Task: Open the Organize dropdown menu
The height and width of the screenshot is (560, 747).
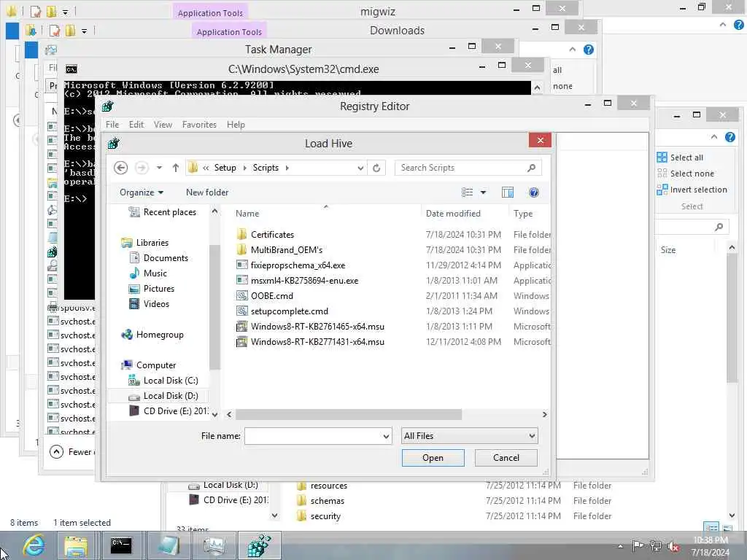Action: (x=142, y=192)
